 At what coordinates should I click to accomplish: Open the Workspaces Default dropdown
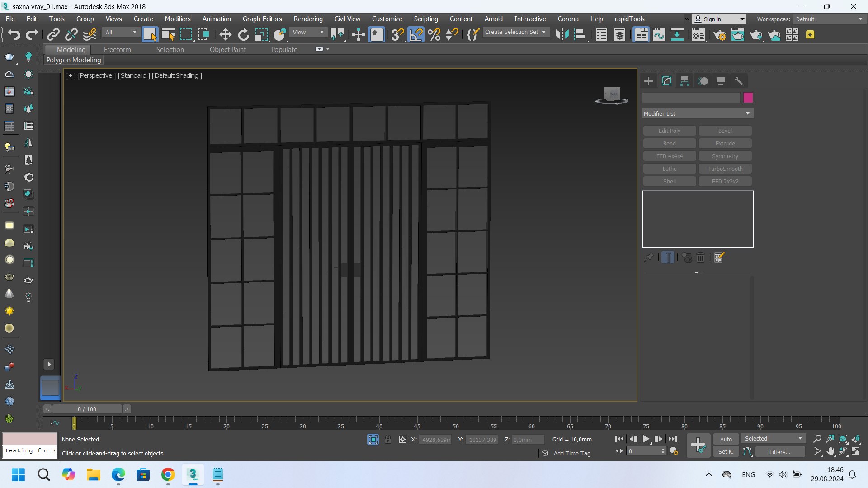click(830, 19)
